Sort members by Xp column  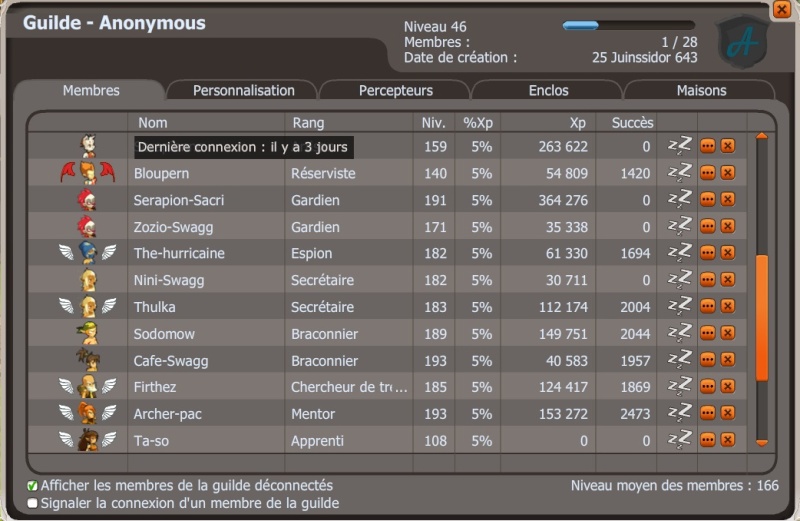coord(578,122)
